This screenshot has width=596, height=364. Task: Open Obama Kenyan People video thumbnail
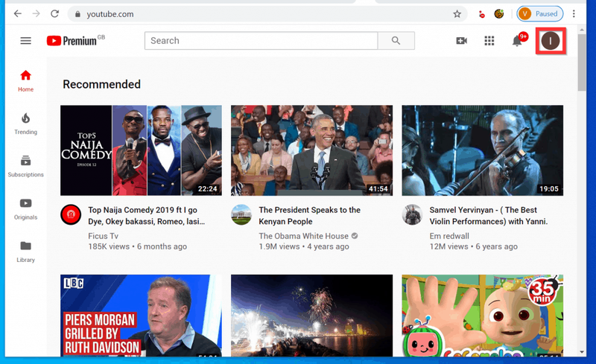click(311, 150)
